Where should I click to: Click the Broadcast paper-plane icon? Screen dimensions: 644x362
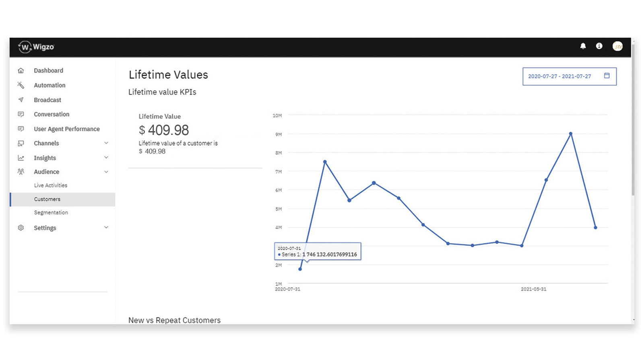(21, 100)
